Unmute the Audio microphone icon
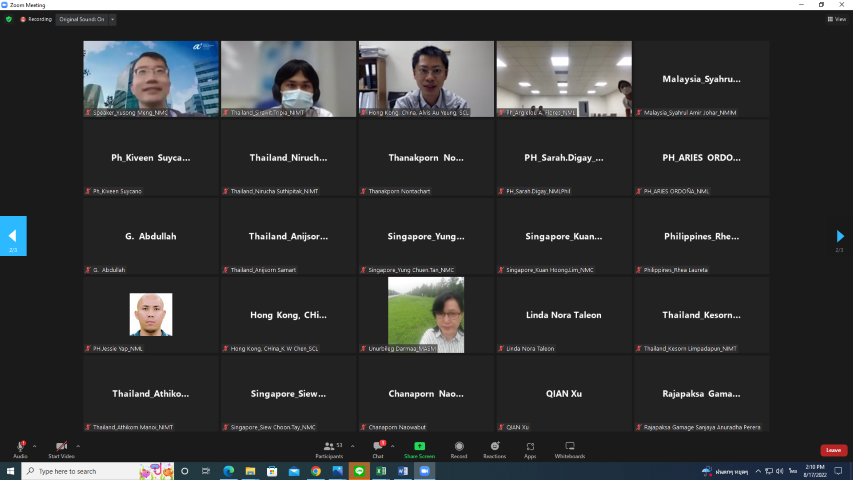Screen dimensions: 853x480 (x=20, y=447)
